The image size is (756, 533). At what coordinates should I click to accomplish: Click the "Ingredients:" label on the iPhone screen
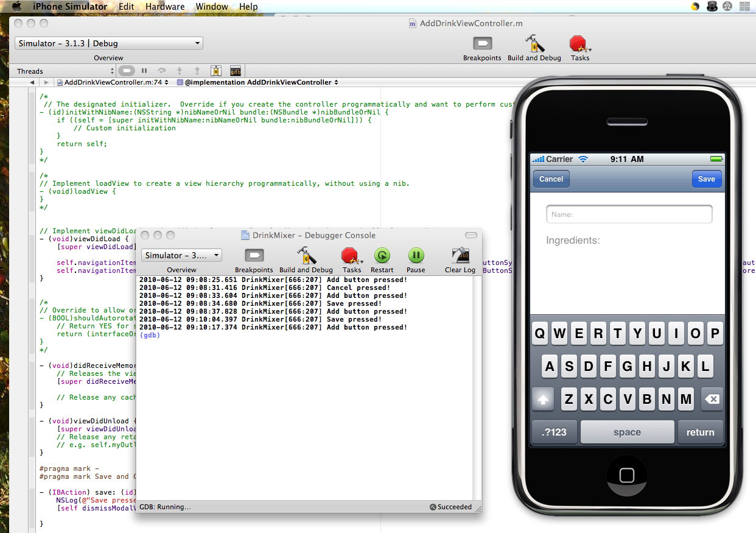[x=573, y=241]
